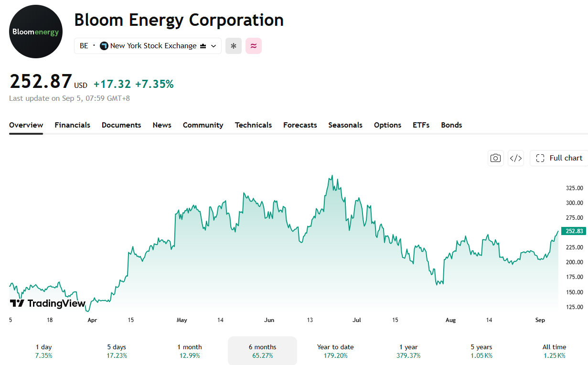Go to the News tab

tap(162, 125)
